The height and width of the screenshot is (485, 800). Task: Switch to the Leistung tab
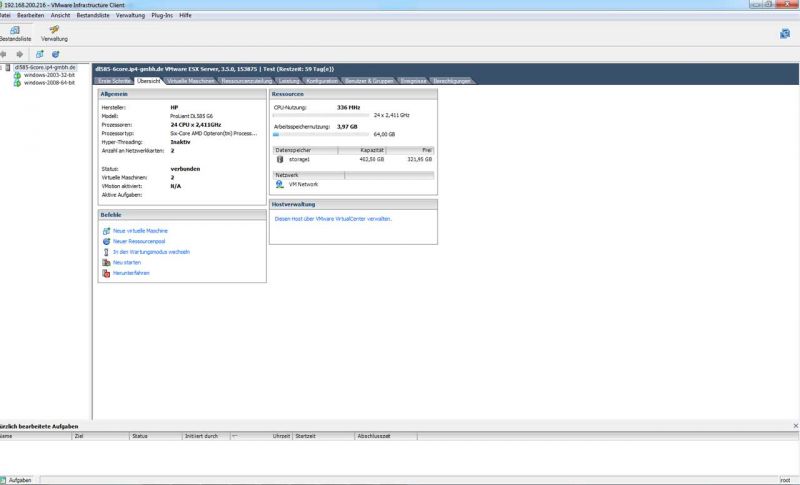(x=289, y=81)
